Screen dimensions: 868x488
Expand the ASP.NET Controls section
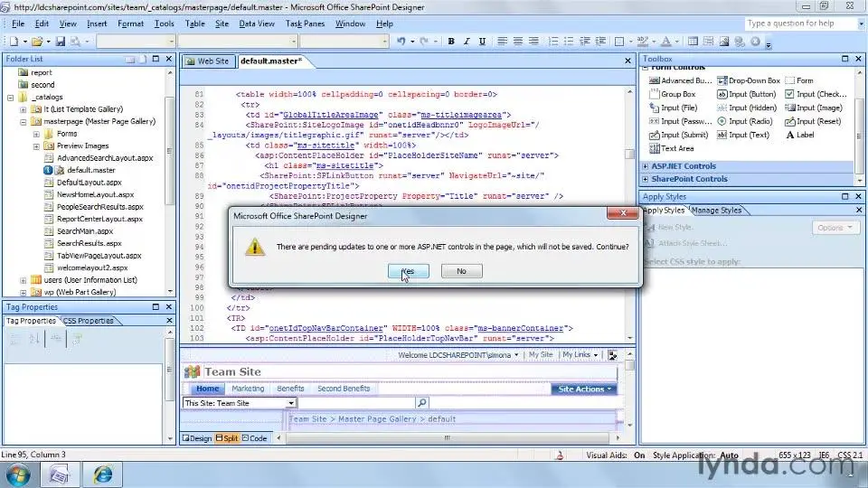coord(646,166)
